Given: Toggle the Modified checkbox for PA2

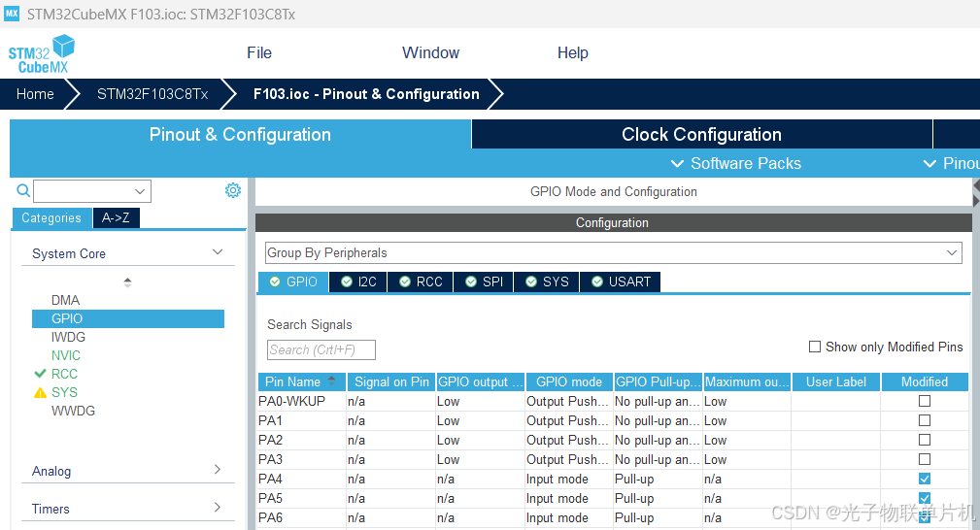Looking at the screenshot, I should (x=925, y=440).
